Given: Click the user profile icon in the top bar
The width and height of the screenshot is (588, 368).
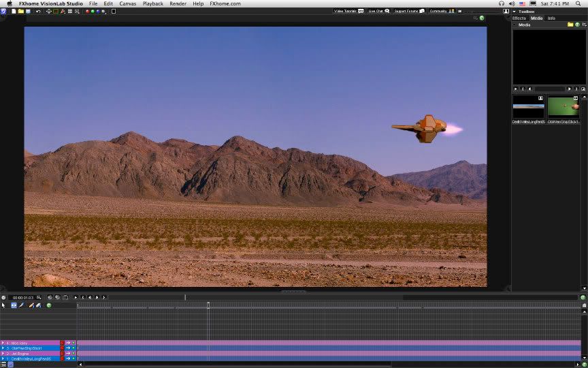Looking at the screenshot, I should 506,12.
